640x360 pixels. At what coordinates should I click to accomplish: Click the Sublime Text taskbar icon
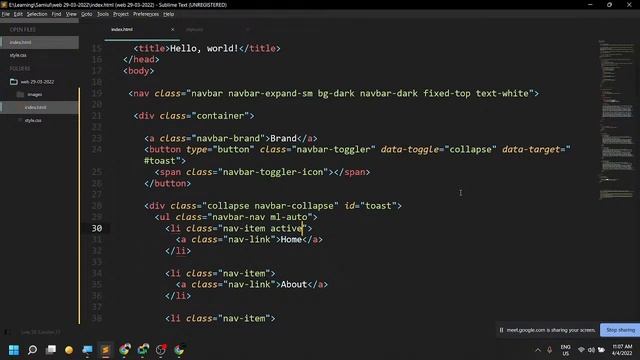click(x=106, y=350)
